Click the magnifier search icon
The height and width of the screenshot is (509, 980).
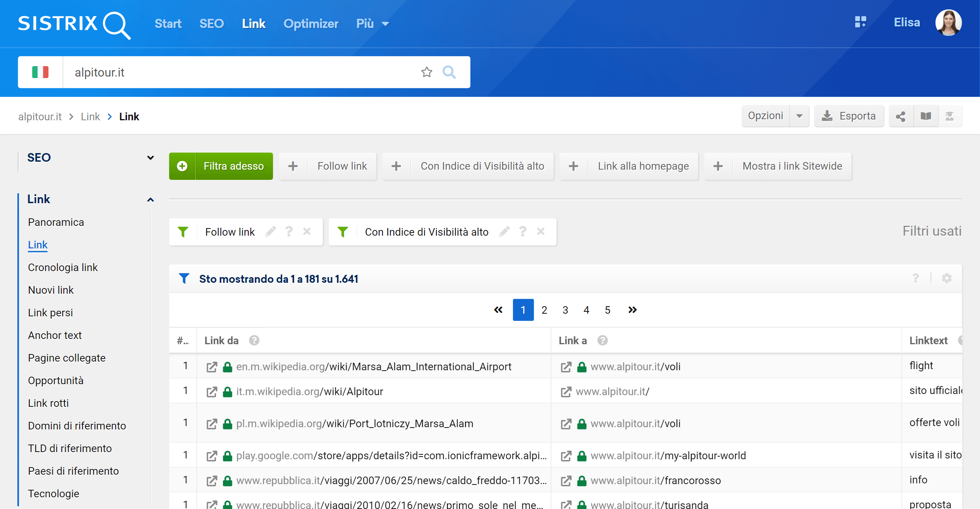[449, 72]
